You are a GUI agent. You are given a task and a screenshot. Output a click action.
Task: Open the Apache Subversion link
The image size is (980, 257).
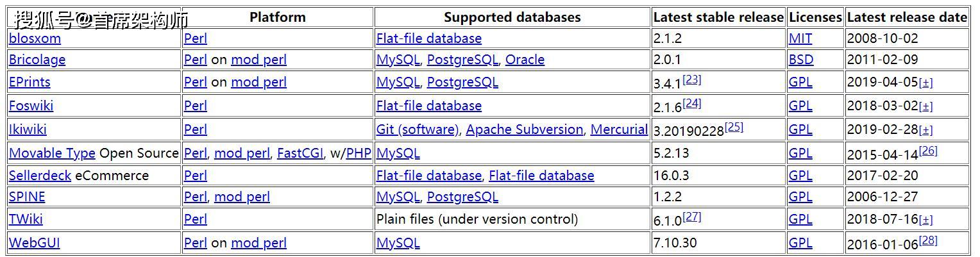pyautogui.click(x=525, y=129)
